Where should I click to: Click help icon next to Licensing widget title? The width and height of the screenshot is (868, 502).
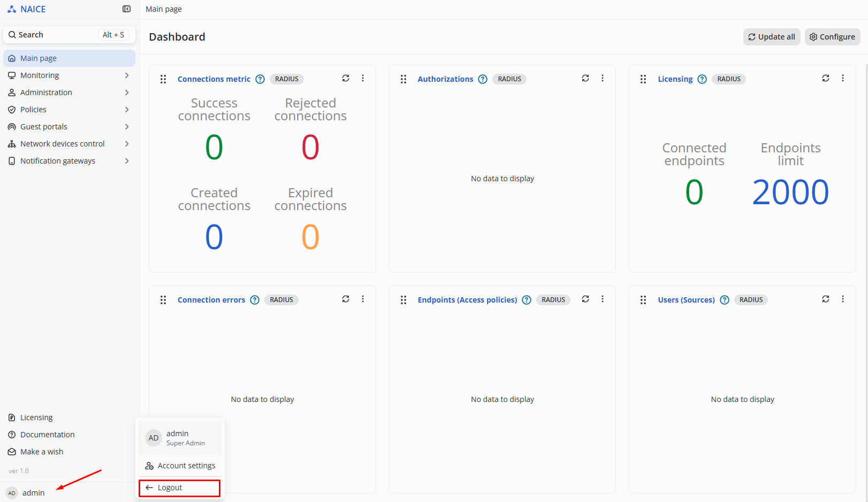point(702,79)
